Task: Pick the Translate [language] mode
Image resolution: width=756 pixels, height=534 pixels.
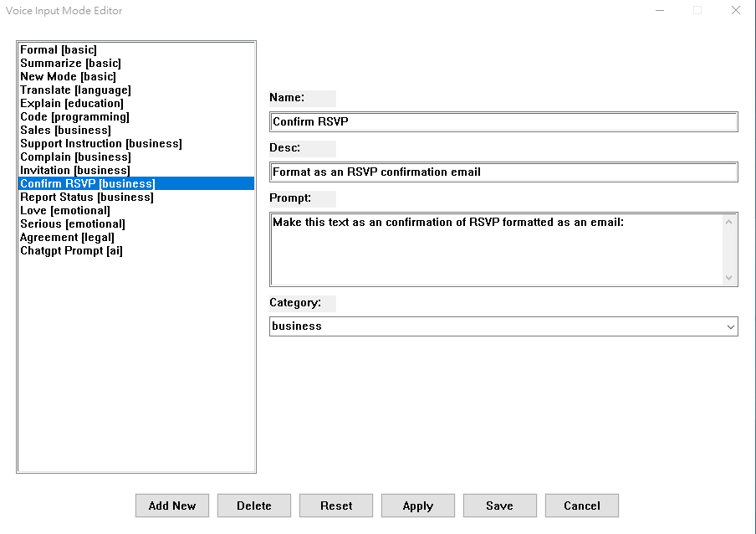Action: (136, 90)
